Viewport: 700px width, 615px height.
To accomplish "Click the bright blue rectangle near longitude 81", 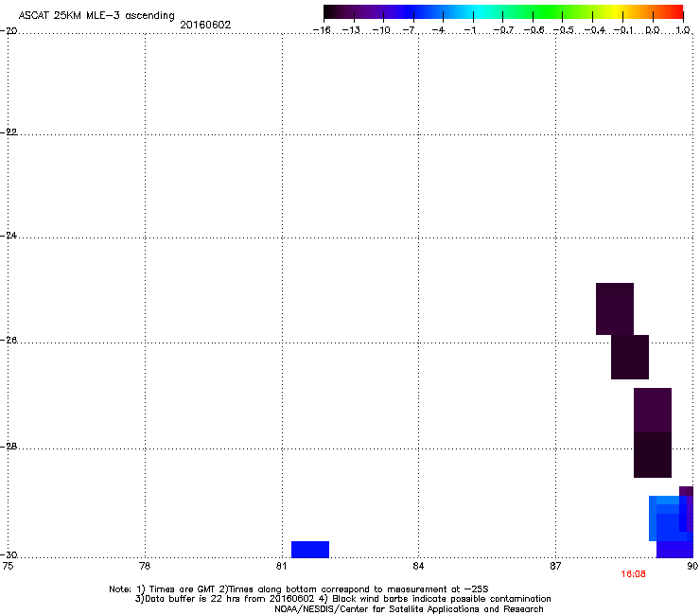I will tap(310, 550).
